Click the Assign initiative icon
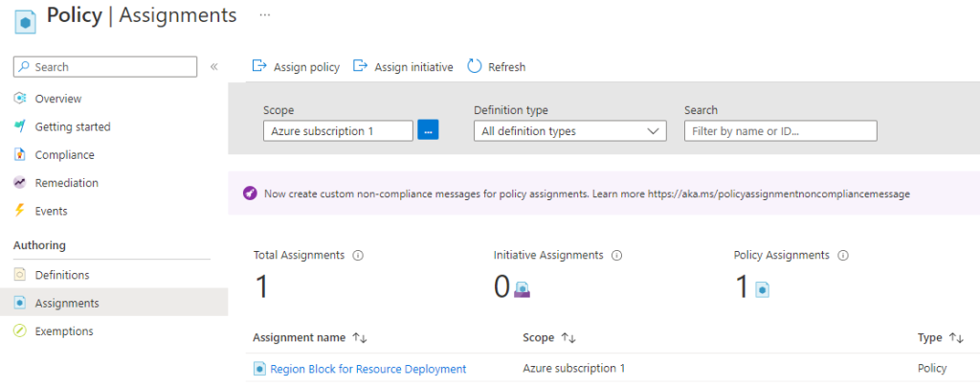The width and height of the screenshot is (980, 387). pyautogui.click(x=360, y=66)
